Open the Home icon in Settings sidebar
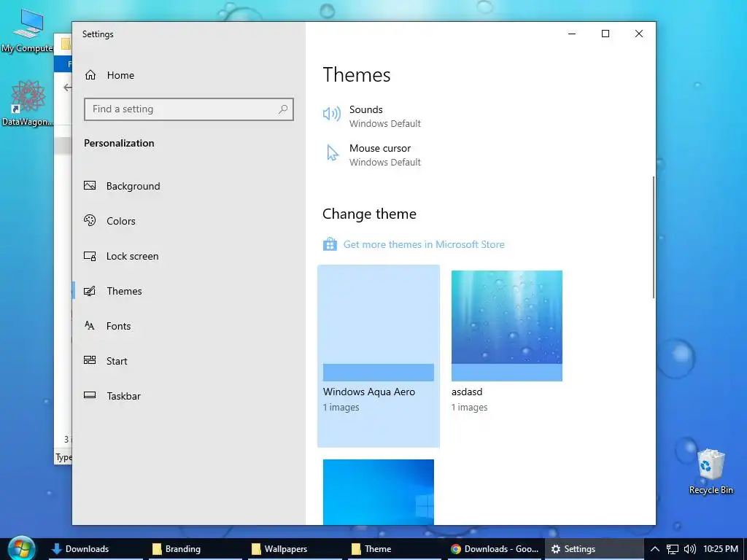 tap(90, 75)
